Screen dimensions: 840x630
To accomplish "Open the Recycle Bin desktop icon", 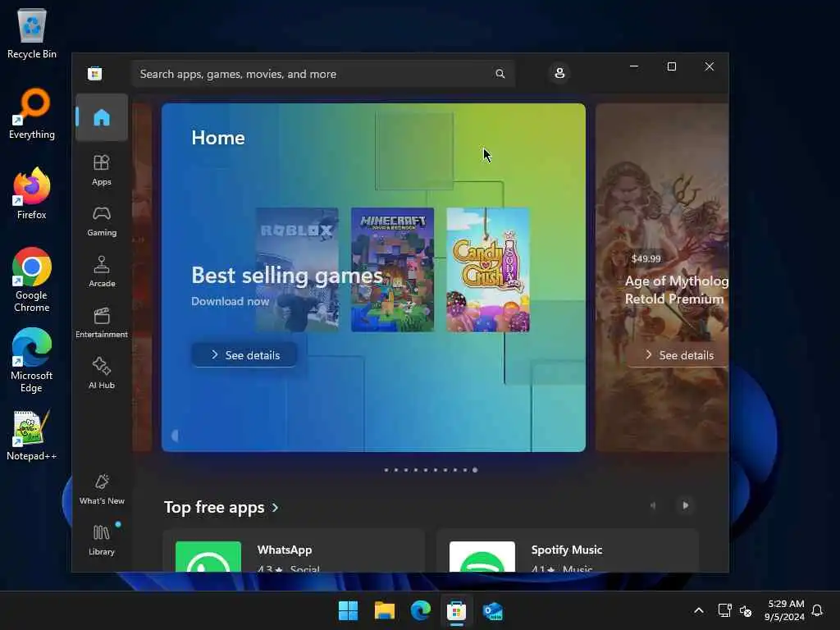I will pyautogui.click(x=32, y=33).
